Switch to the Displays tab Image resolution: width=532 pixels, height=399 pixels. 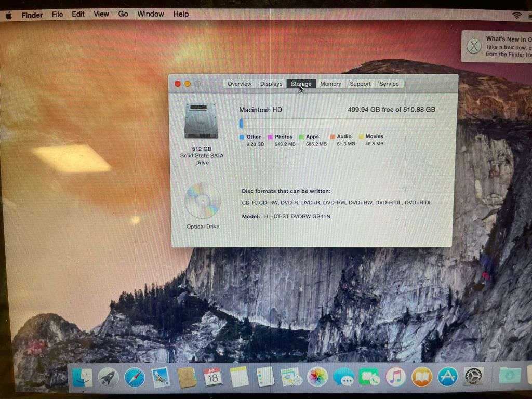click(x=271, y=84)
